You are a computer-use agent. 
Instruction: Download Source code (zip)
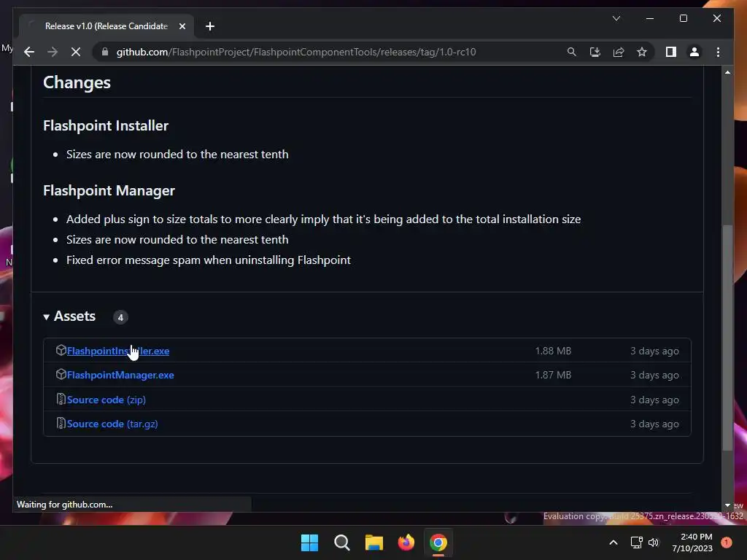pyautogui.click(x=107, y=400)
